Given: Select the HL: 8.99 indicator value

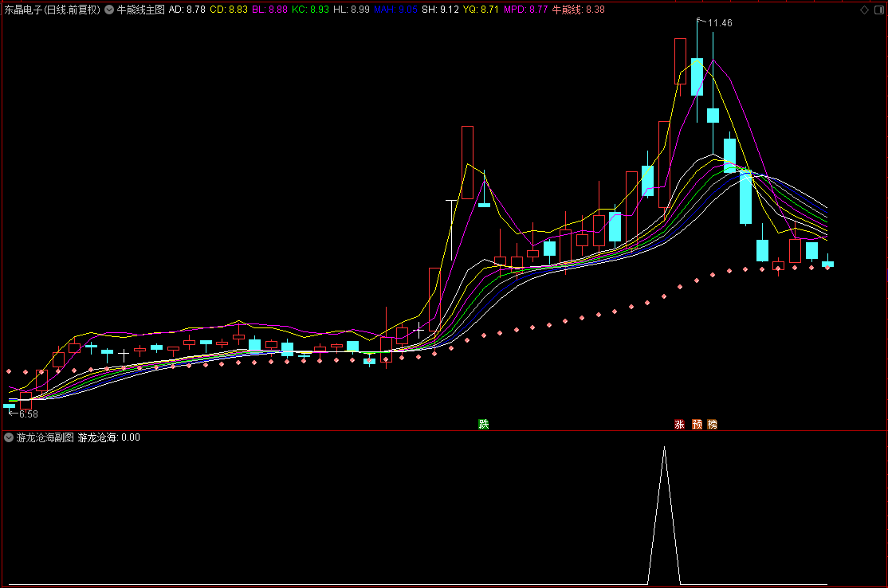Looking at the screenshot, I should pos(351,10).
